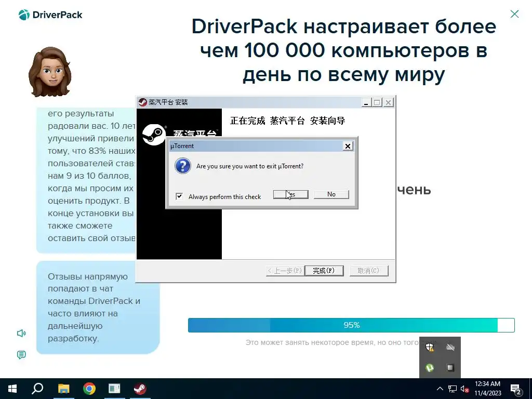The height and width of the screenshot is (399, 532).
Task: Minimize the Steam installer window
Action: click(366, 102)
